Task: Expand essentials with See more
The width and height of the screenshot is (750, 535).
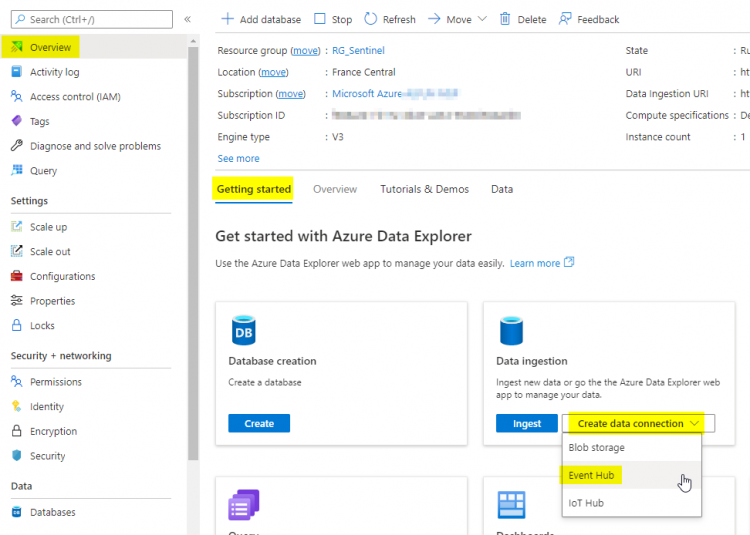Action: point(238,158)
